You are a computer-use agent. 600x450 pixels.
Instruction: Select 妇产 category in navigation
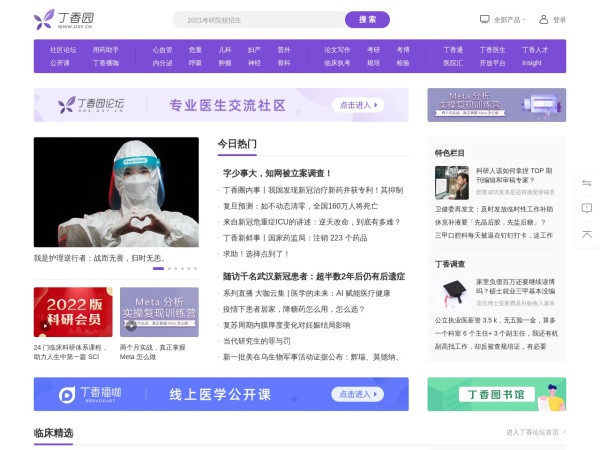point(254,50)
